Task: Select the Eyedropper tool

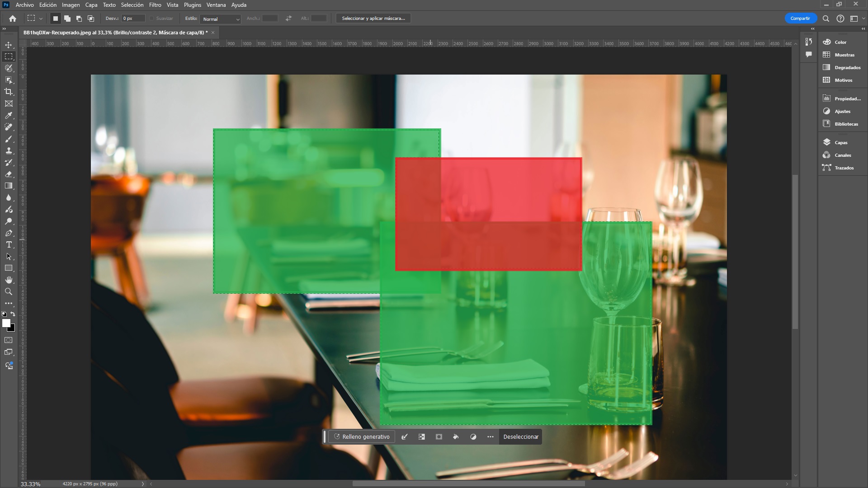Action: coord(8,115)
